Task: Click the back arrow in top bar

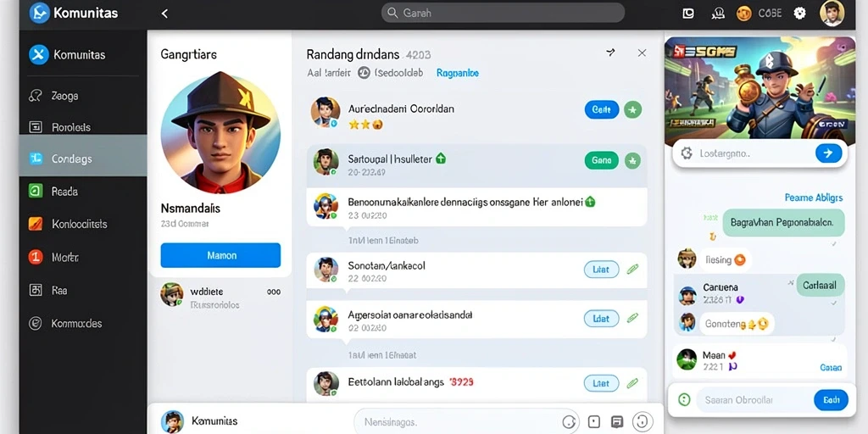Action: tap(164, 14)
